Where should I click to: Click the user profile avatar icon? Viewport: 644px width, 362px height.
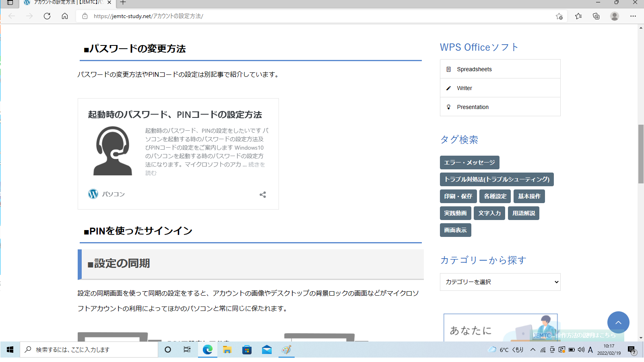pos(614,16)
